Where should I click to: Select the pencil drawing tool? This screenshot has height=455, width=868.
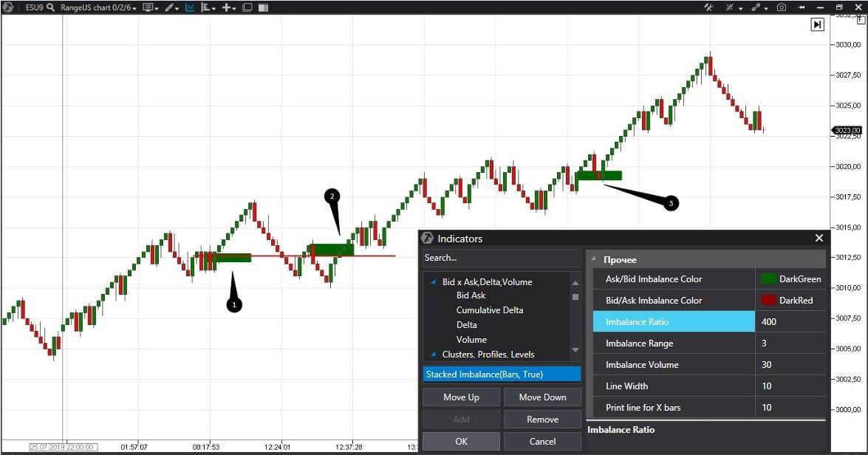click(x=169, y=7)
